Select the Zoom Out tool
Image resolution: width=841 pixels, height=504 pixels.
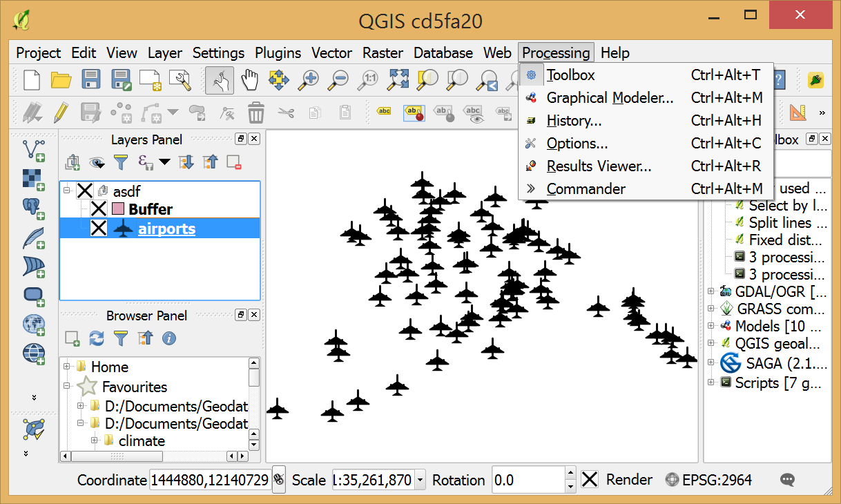click(338, 80)
